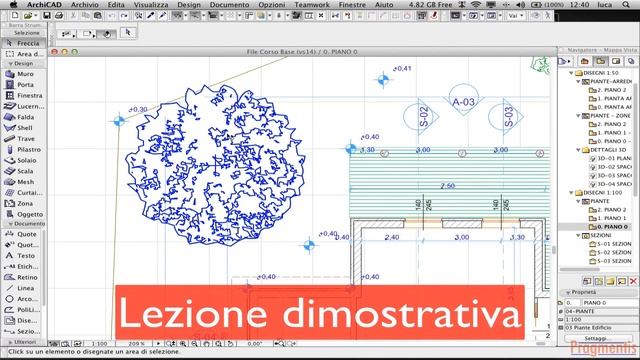
Task: Open the Spotlight search icon
Action: [x=626, y=5]
